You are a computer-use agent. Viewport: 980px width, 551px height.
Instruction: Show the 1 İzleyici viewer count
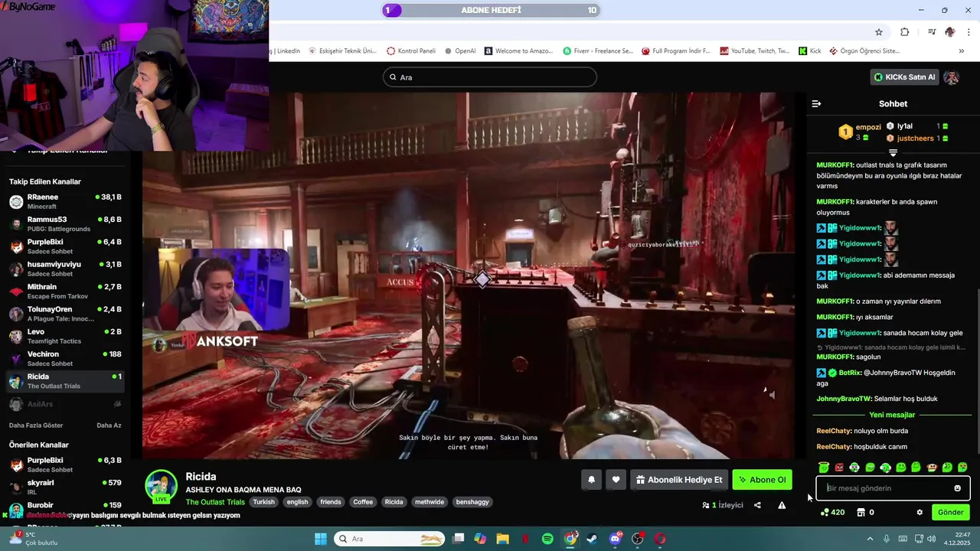(x=723, y=505)
